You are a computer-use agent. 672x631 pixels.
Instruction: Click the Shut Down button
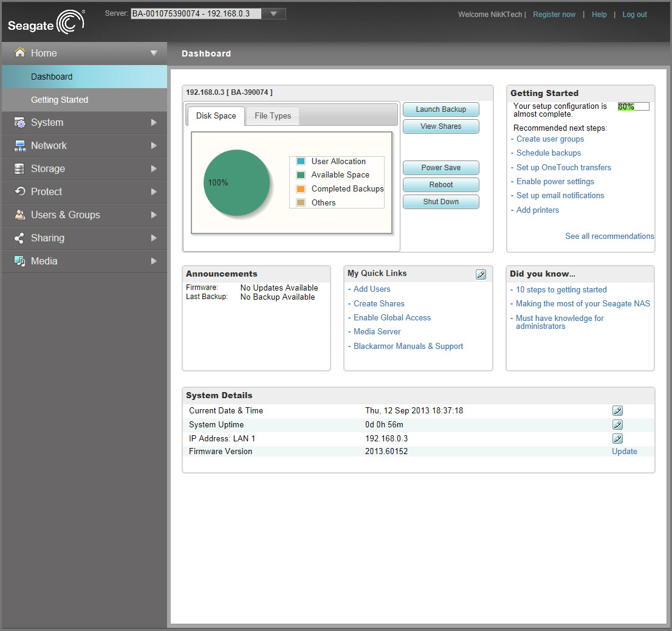(441, 202)
